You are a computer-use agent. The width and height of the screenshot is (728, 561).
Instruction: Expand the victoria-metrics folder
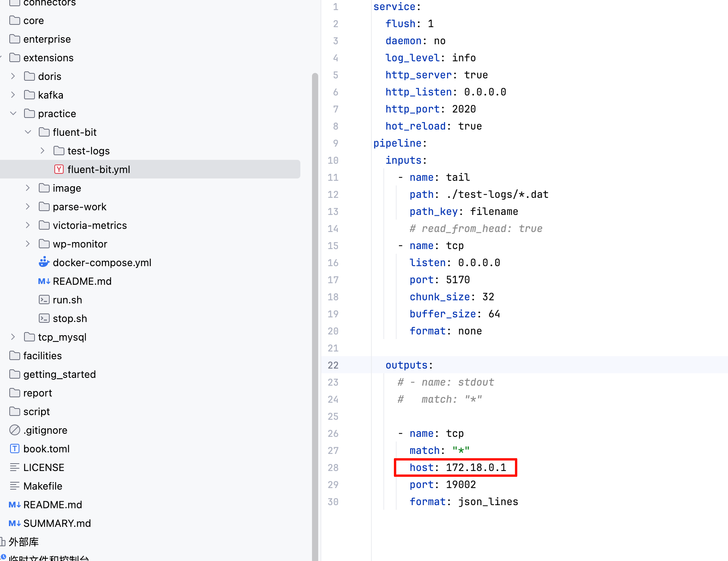click(x=28, y=225)
